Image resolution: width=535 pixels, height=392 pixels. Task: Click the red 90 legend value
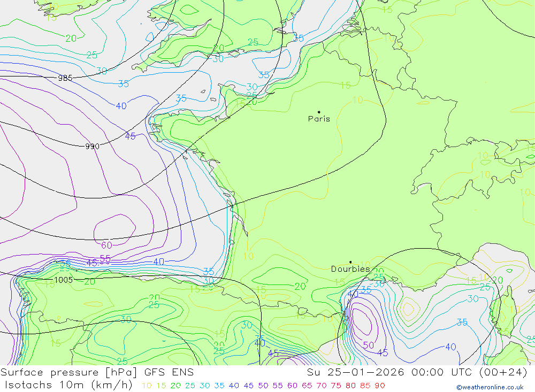click(380, 386)
